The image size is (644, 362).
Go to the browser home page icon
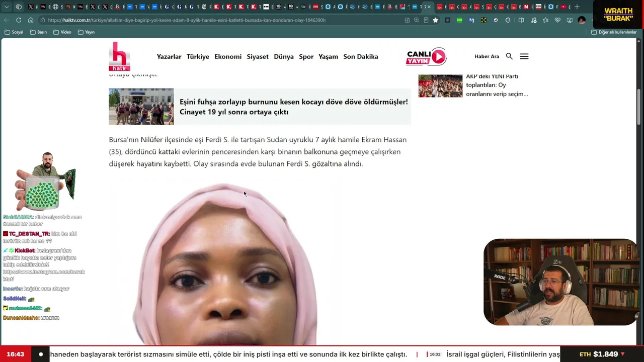pyautogui.click(x=31, y=20)
